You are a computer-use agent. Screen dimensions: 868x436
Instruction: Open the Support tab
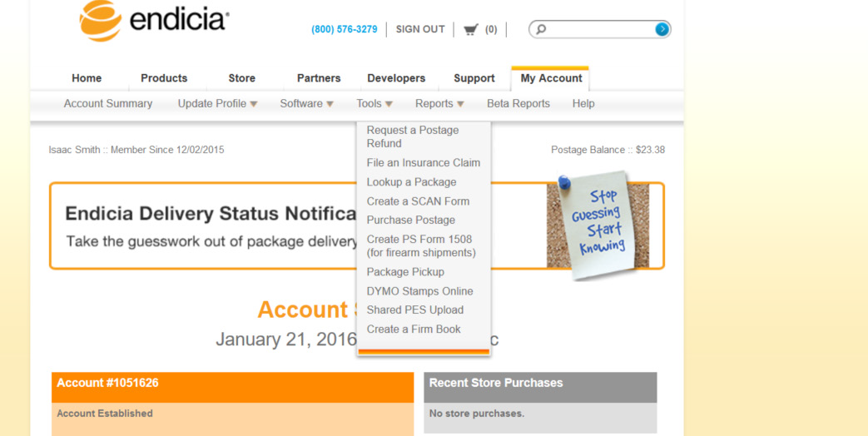(474, 78)
